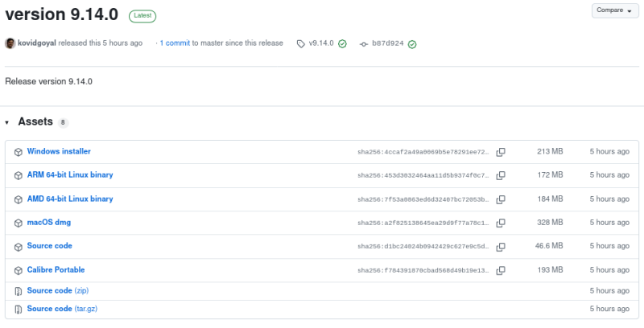Open the kovidgoyal profile link
The width and height of the screenshot is (644, 328).
37,43
